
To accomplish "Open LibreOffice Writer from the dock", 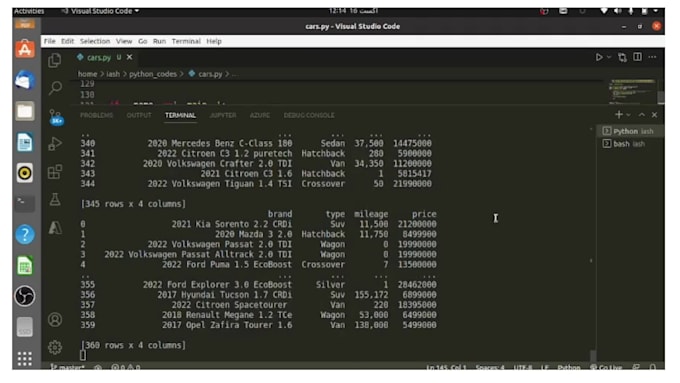I will 25,142.
